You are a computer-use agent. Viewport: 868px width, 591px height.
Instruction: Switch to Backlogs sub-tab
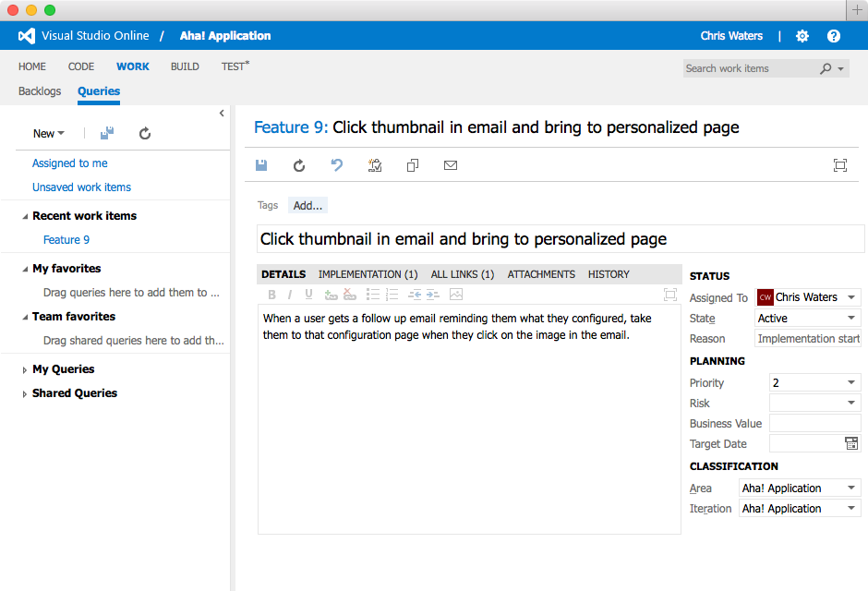[x=40, y=91]
